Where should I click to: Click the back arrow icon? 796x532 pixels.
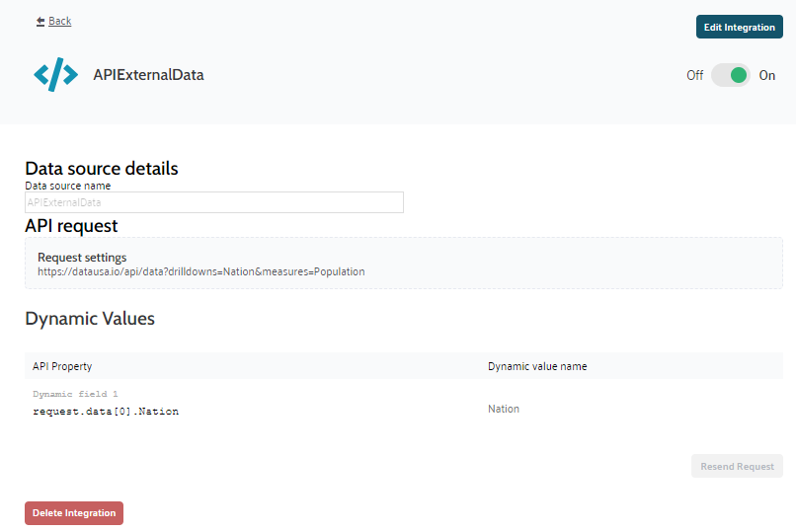pos(40,21)
